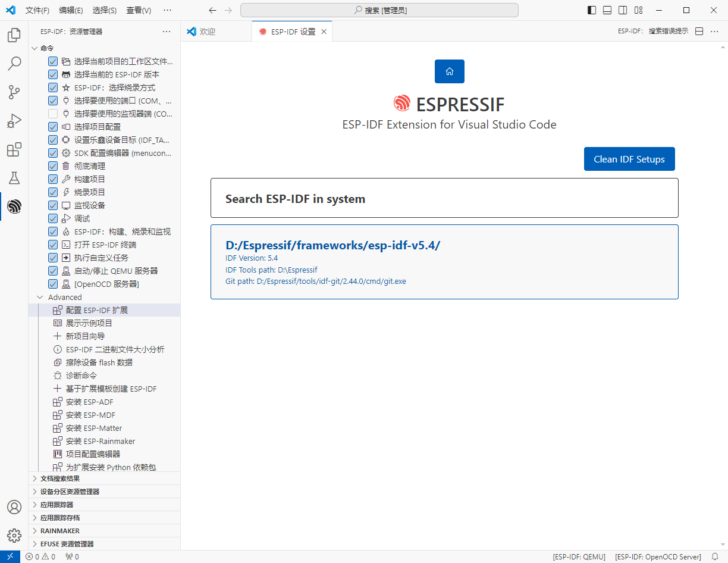Click ports forwarded indicator in status bar
Screen dimensions: 728x563
click(72, 557)
